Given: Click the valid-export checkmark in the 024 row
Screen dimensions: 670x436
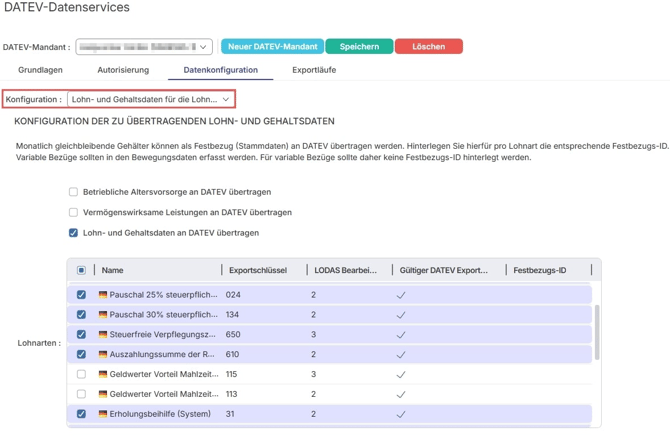Looking at the screenshot, I should (401, 295).
